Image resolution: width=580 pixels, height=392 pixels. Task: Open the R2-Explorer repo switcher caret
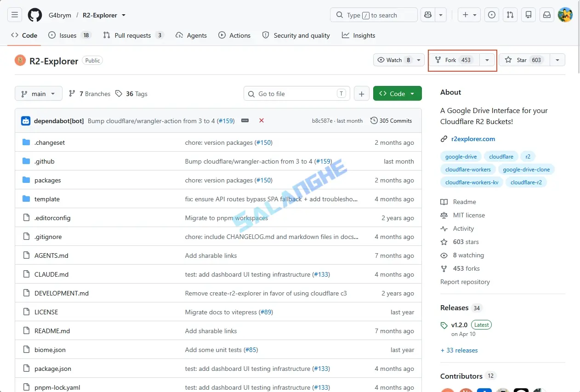[123, 15]
